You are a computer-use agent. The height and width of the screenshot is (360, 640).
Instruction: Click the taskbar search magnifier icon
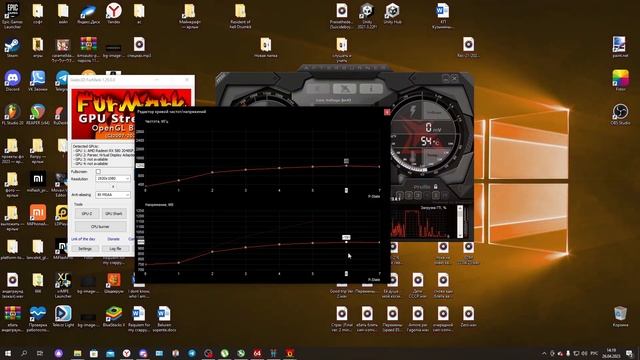24,353
